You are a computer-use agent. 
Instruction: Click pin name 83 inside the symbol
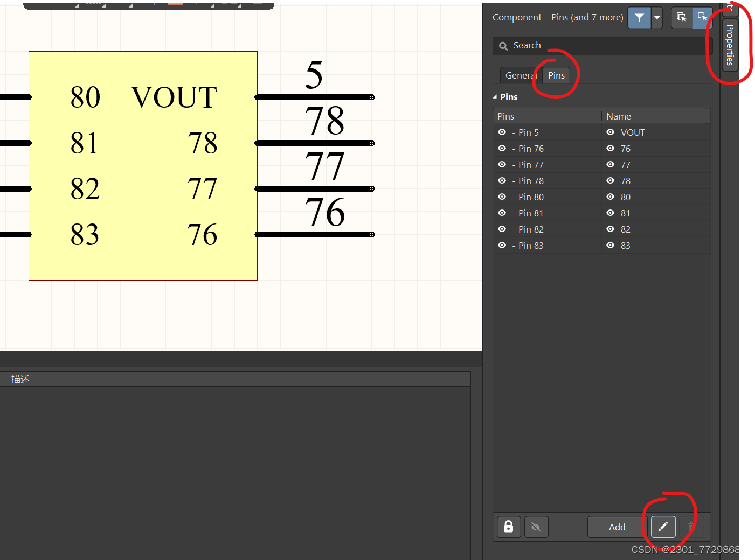[x=85, y=235]
